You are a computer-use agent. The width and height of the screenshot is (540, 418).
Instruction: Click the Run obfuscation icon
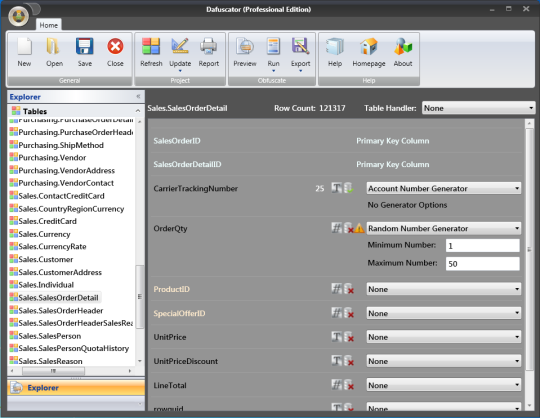tap(273, 46)
